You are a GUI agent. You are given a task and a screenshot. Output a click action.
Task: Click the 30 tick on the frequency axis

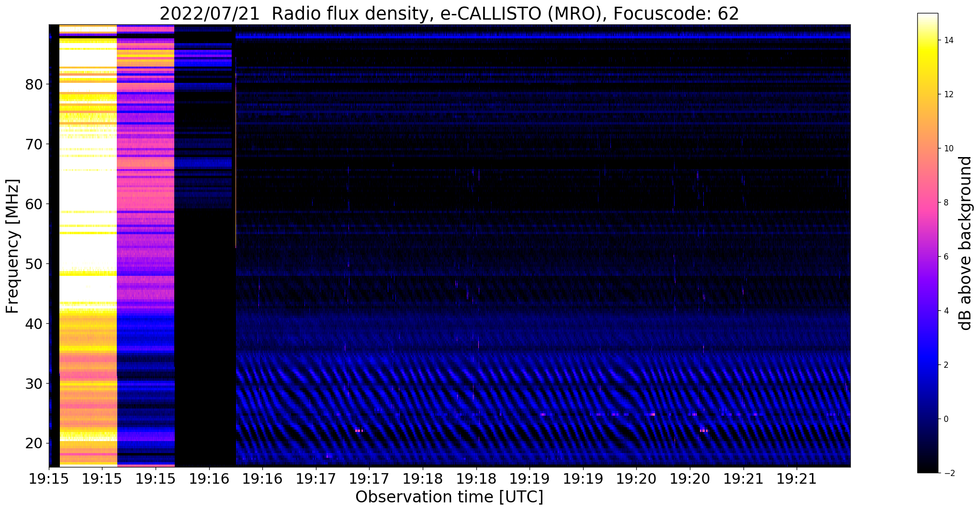34,384
